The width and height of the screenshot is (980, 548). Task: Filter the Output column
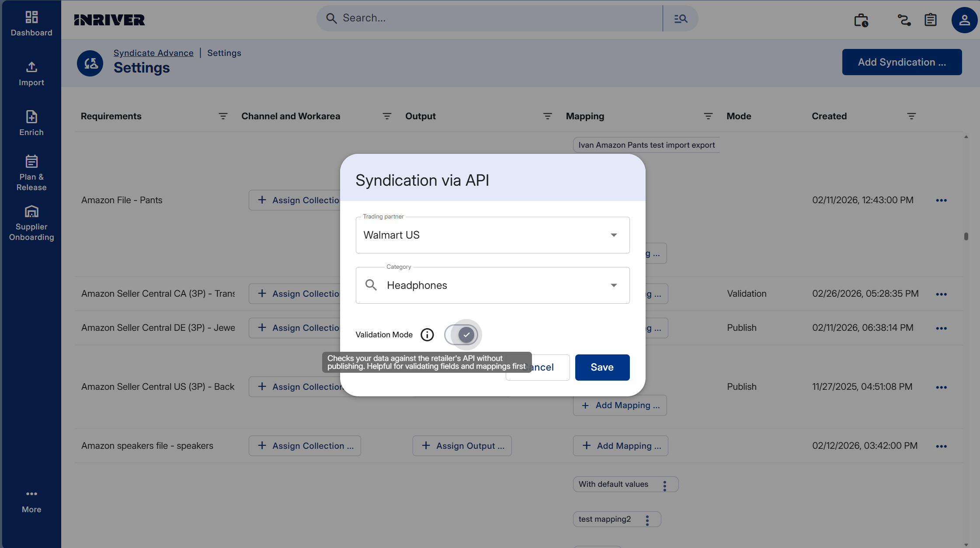[547, 116]
